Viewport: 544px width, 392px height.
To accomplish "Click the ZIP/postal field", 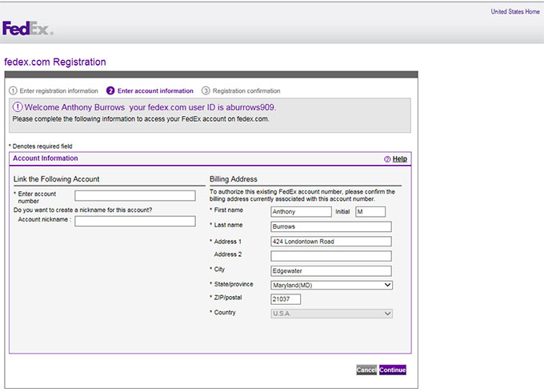I will (286, 299).
